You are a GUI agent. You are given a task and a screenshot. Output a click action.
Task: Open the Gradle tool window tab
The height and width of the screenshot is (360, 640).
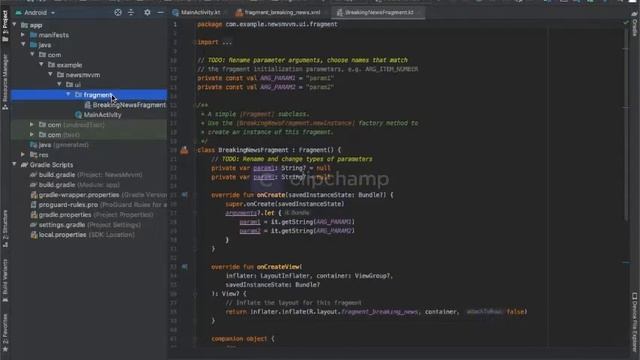pyautogui.click(x=635, y=24)
